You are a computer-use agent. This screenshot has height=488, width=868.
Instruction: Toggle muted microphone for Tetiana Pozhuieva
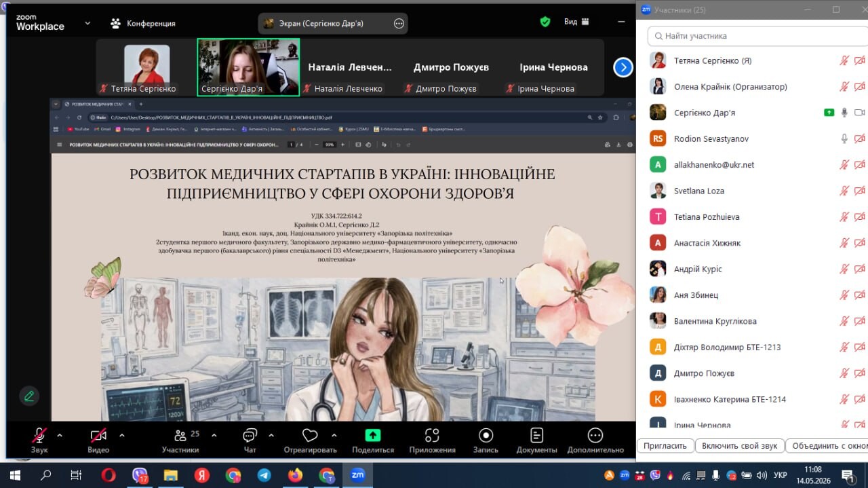click(x=844, y=217)
